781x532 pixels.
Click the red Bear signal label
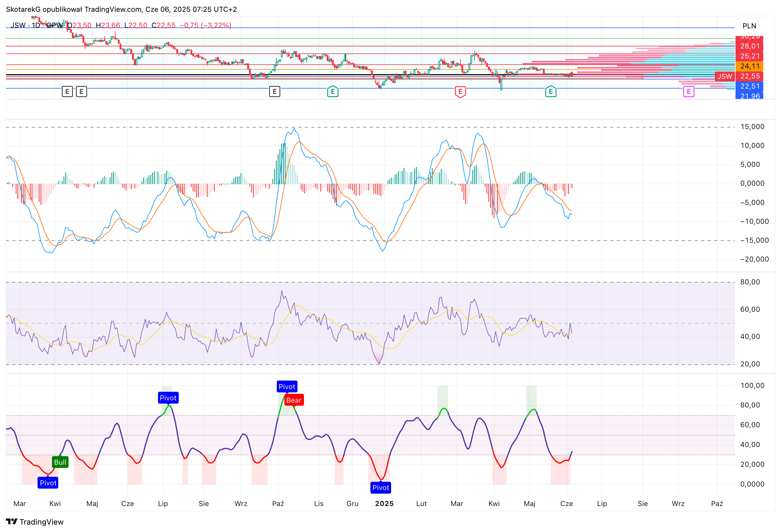[x=294, y=400]
